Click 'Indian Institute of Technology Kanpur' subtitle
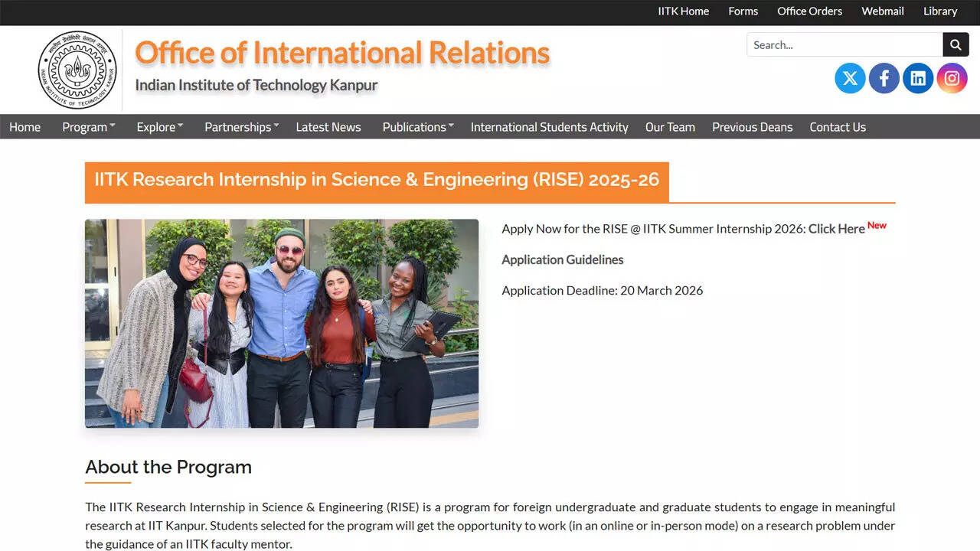980x551 pixels. pyautogui.click(x=256, y=85)
